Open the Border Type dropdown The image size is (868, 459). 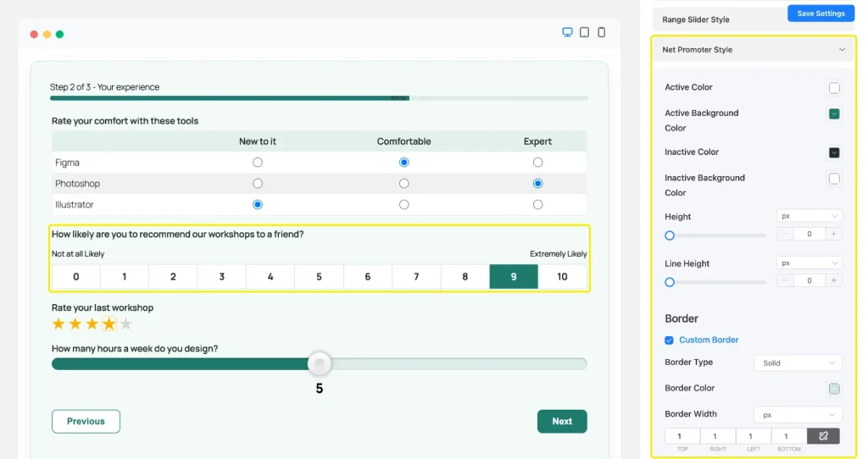[798, 362]
